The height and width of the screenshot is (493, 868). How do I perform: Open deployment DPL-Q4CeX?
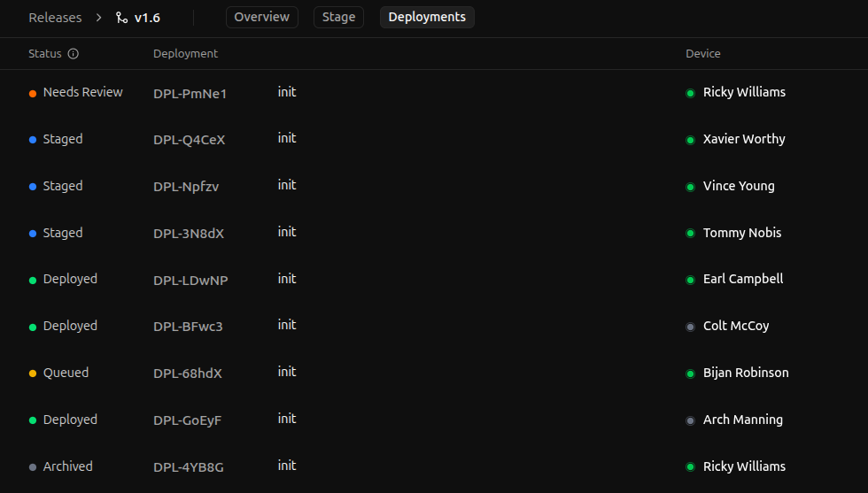click(x=189, y=140)
